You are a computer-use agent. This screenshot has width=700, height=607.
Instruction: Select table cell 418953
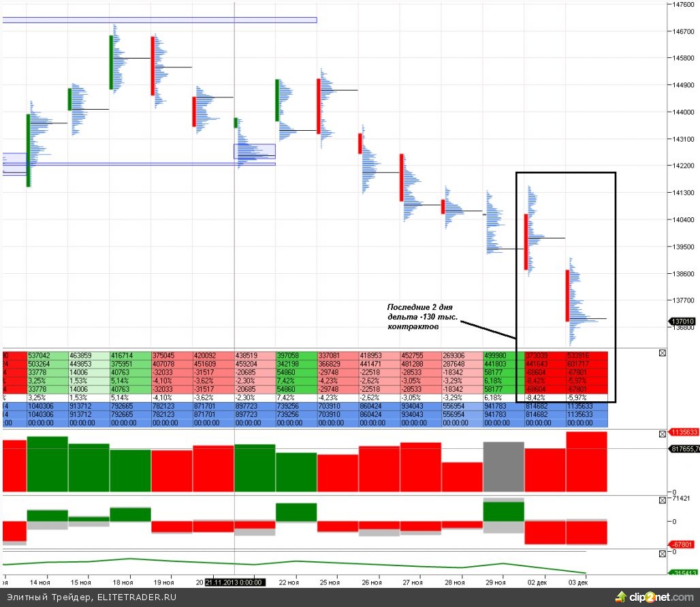379,356
